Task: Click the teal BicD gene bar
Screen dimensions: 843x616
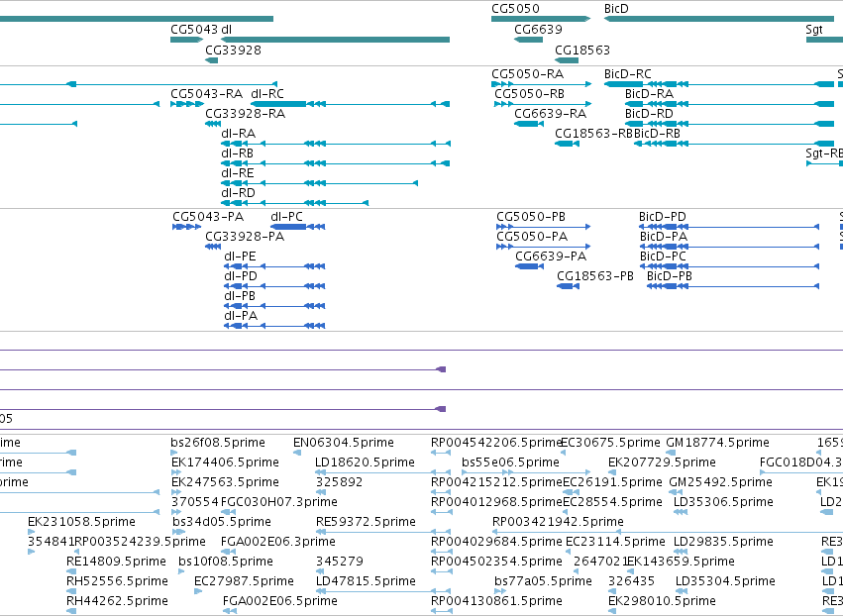Action: tap(719, 19)
